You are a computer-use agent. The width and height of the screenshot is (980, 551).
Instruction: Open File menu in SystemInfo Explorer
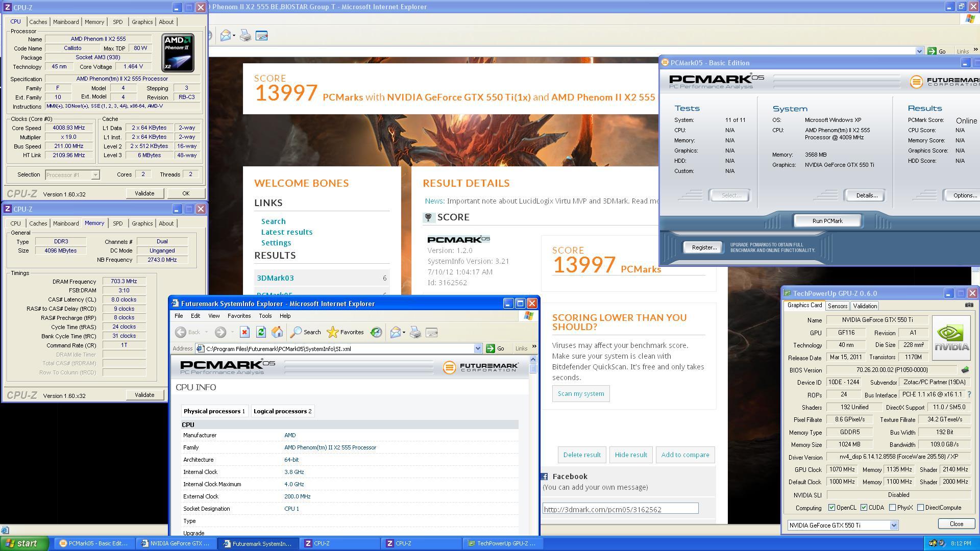coord(179,316)
